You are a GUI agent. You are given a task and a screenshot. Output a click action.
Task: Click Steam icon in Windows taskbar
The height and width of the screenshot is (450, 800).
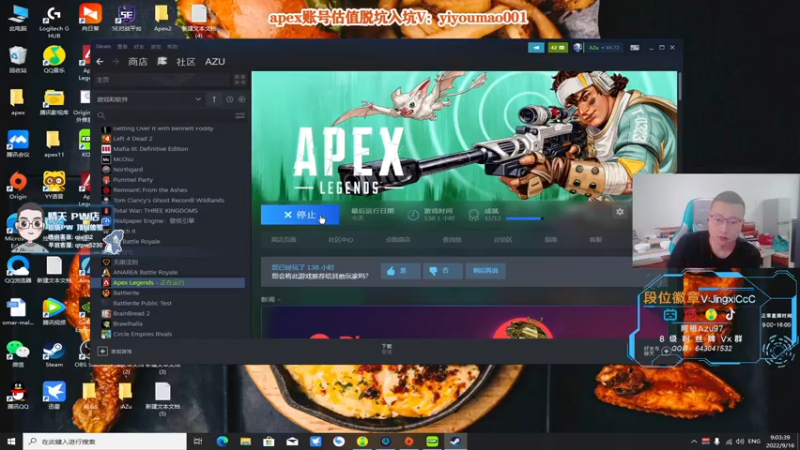coord(455,441)
